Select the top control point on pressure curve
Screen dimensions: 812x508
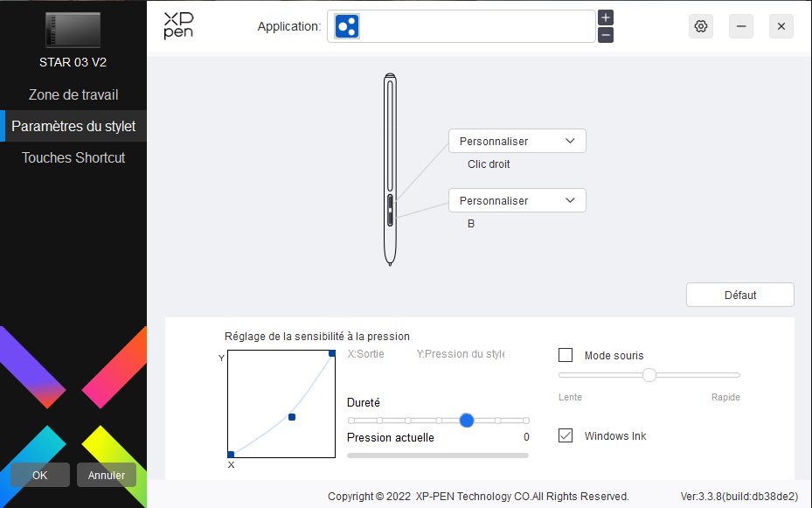click(332, 353)
